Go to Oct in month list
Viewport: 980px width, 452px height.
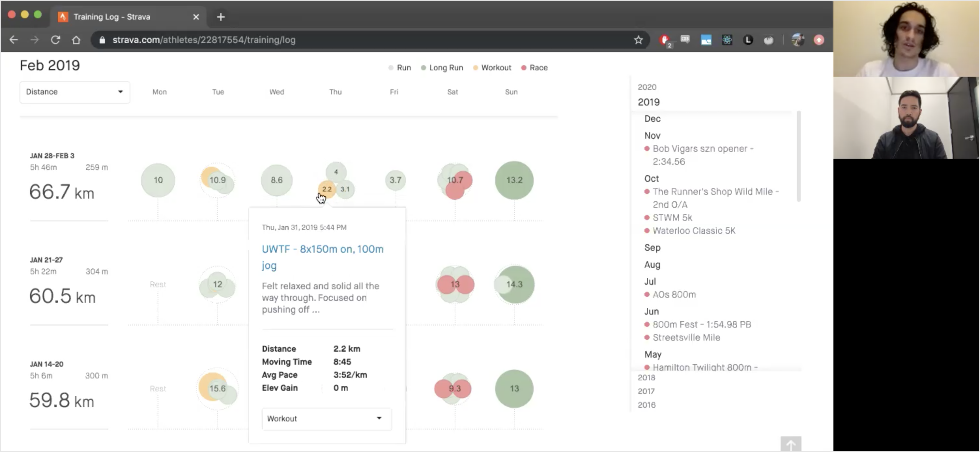[x=652, y=179]
